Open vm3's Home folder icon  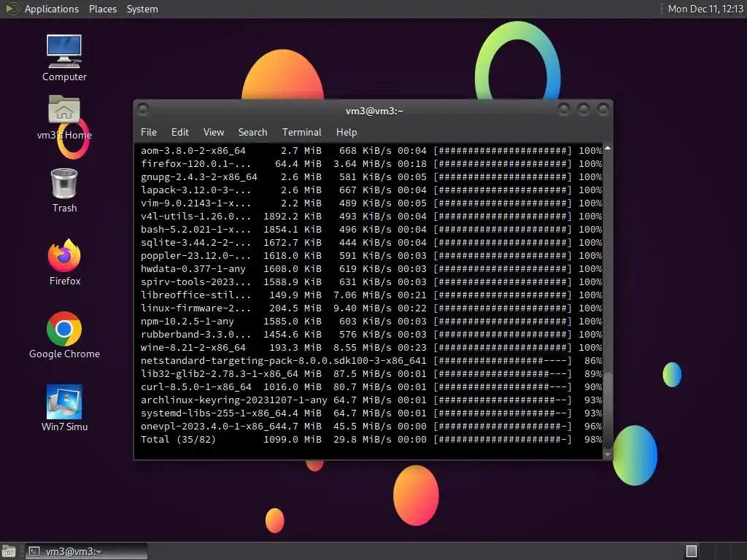64,117
